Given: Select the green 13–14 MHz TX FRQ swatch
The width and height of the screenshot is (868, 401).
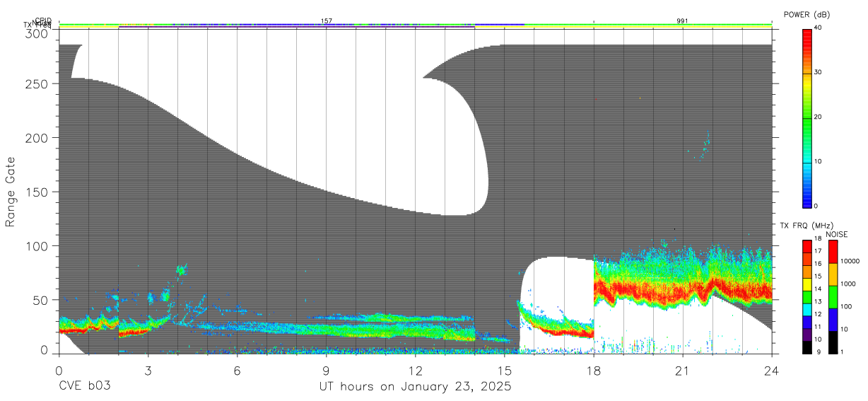Looking at the screenshot, I should click(808, 296).
